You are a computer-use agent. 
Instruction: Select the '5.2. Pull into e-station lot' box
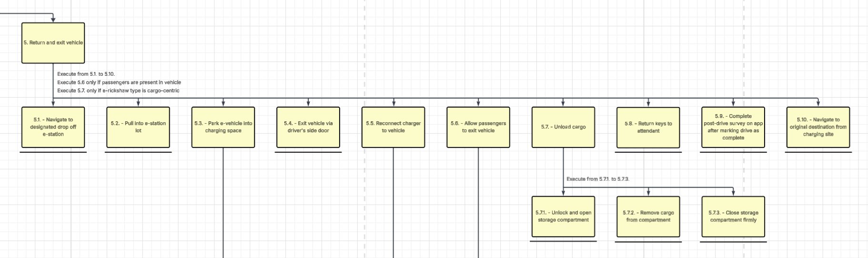click(x=138, y=127)
